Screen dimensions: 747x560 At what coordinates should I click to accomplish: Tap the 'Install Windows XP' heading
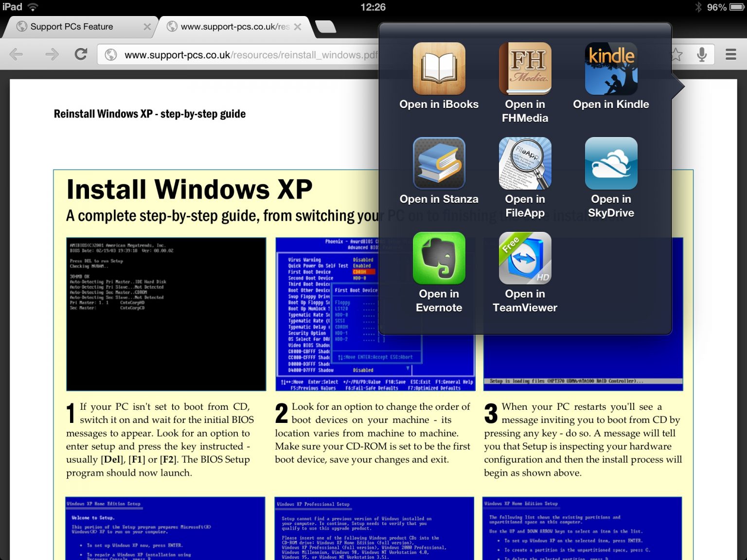(189, 189)
